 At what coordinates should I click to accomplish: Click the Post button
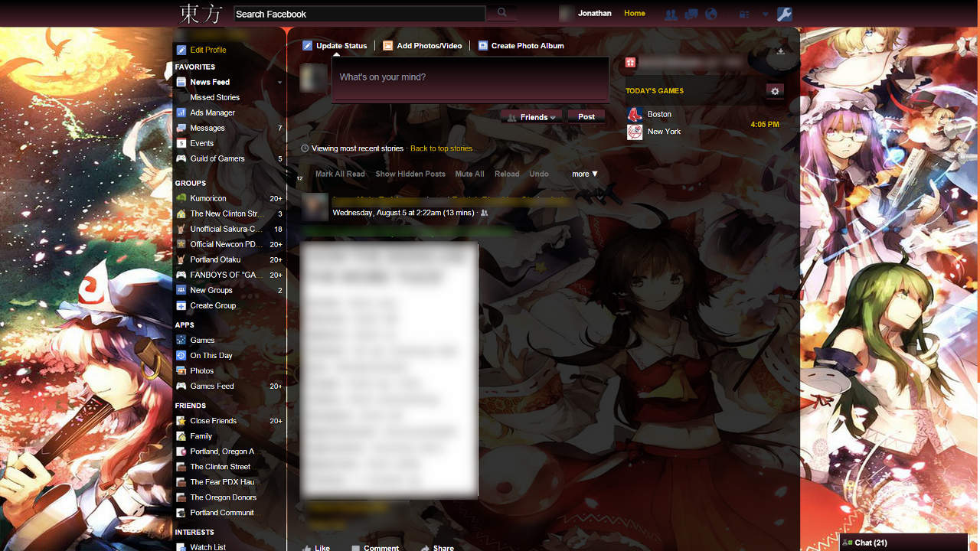coord(586,116)
